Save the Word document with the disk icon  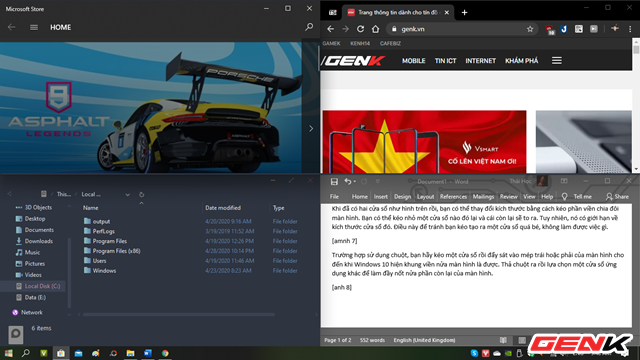point(334,181)
